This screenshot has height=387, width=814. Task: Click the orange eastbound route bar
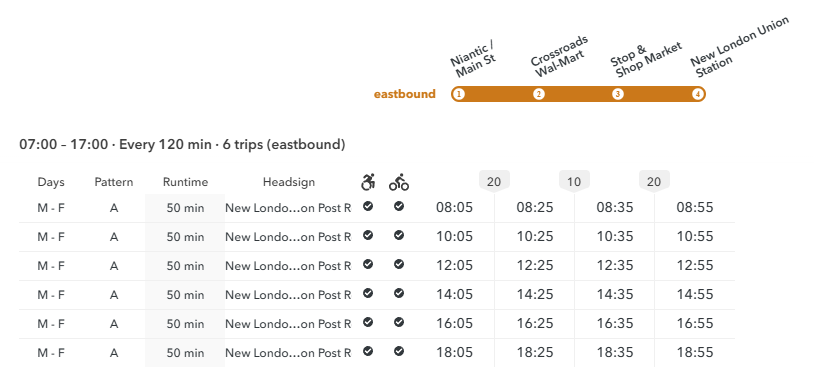point(578,94)
